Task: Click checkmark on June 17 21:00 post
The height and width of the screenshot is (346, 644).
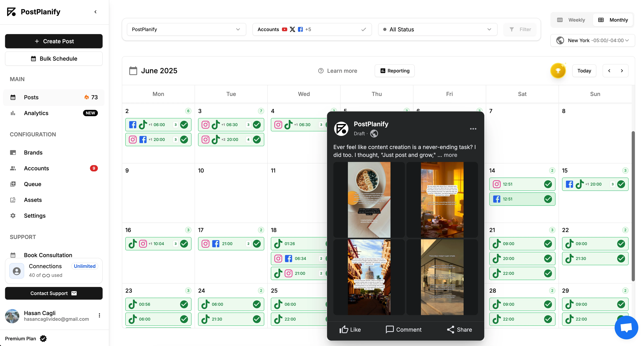Action: tap(257, 244)
